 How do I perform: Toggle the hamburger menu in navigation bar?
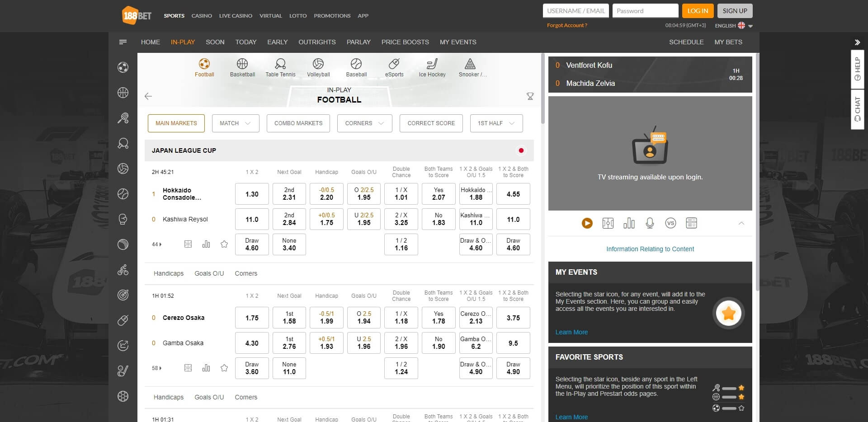coord(123,42)
